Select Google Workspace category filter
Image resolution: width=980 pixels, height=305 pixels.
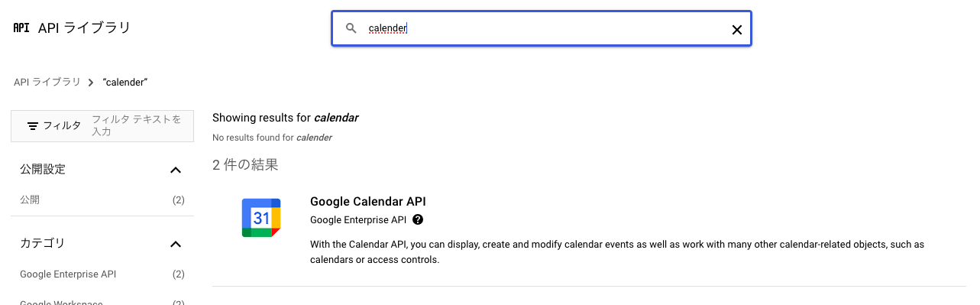pyautogui.click(x=102, y=302)
